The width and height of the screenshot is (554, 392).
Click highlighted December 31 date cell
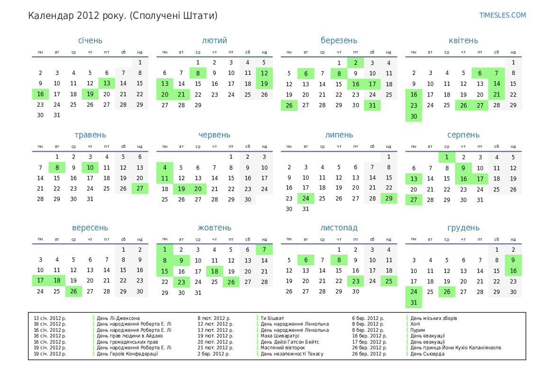(413, 303)
